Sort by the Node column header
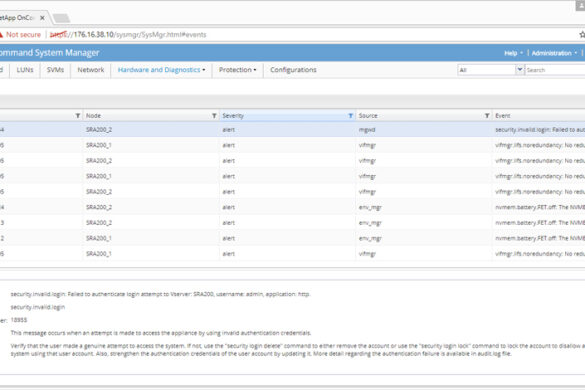Image resolution: width=585 pixels, height=390 pixels. (x=93, y=116)
